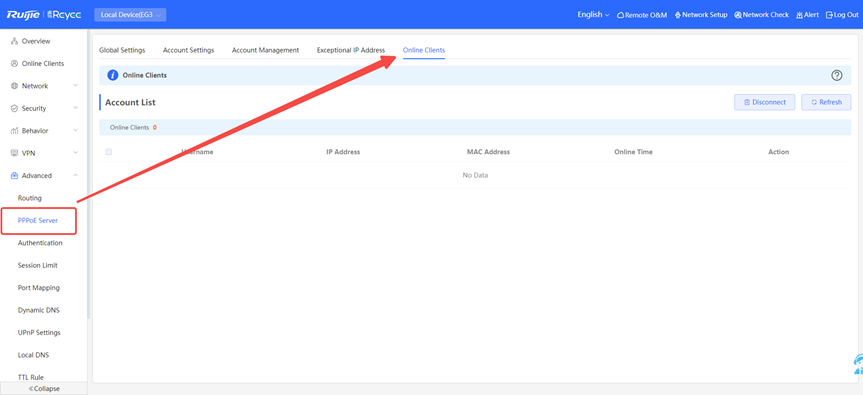
Task: Click the Refresh button
Action: (x=826, y=102)
